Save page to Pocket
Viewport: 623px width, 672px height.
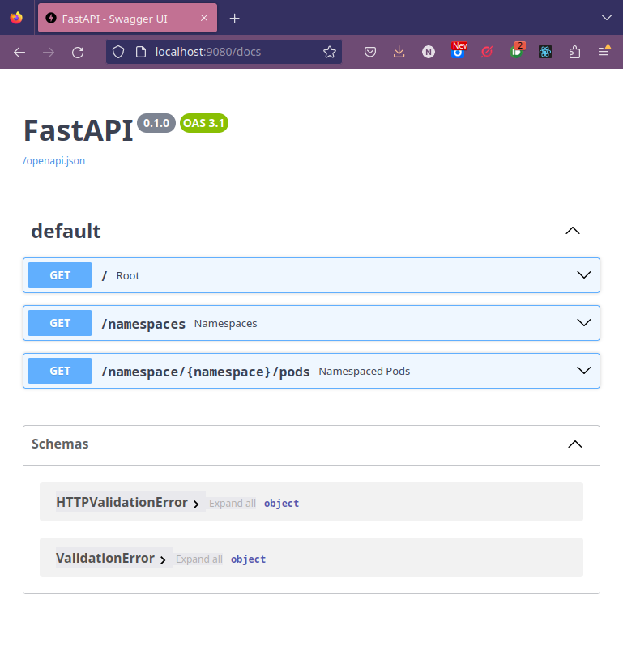pyautogui.click(x=370, y=52)
